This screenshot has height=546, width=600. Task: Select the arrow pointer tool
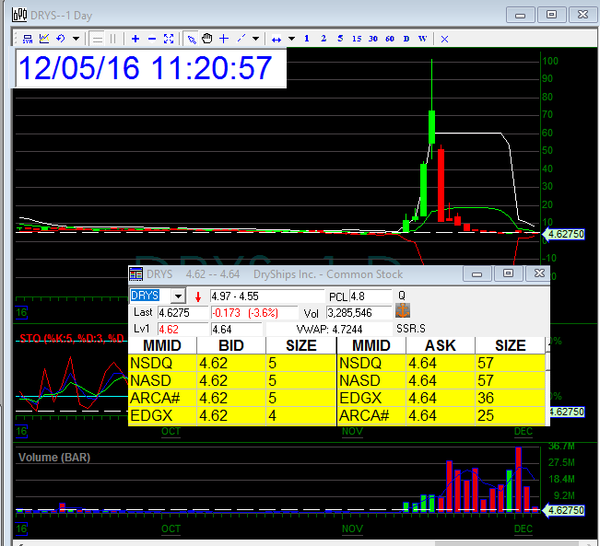click(x=192, y=38)
